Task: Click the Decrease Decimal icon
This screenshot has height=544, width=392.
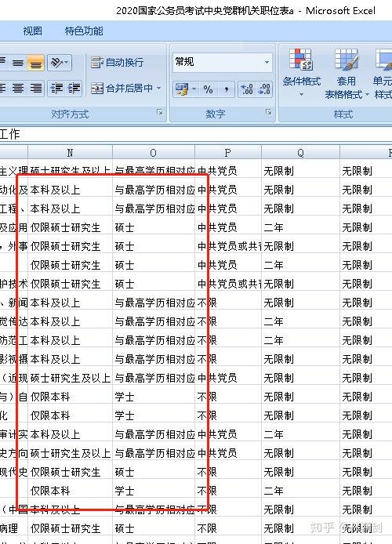Action: (x=264, y=90)
